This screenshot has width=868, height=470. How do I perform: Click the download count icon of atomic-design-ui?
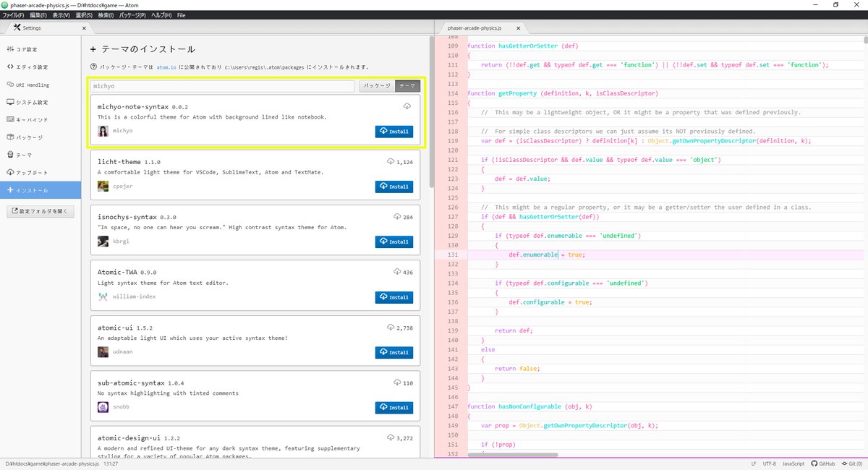(x=391, y=438)
